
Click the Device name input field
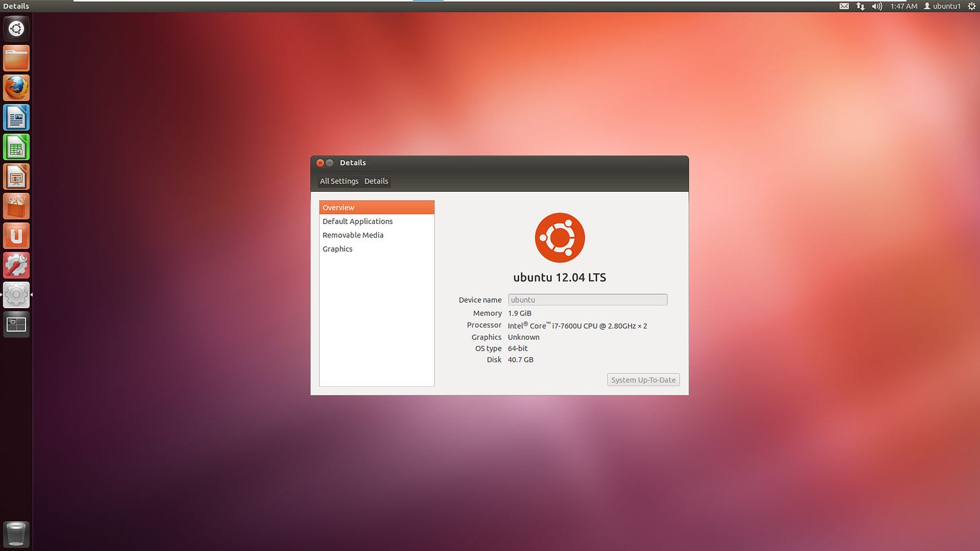click(587, 299)
